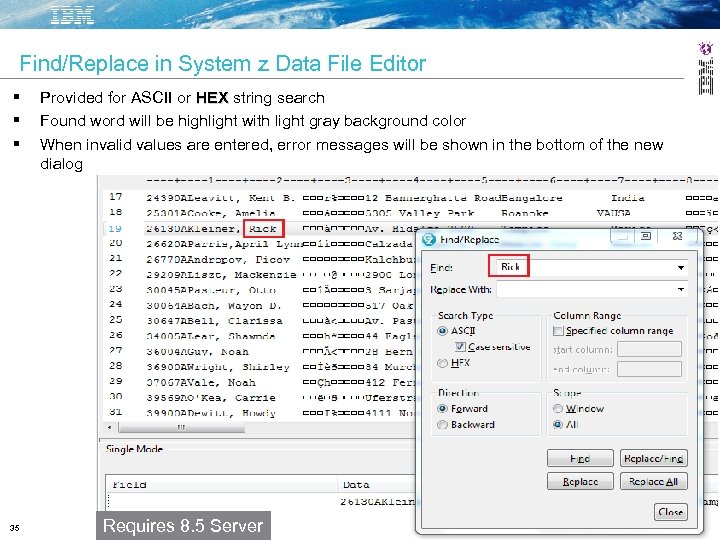This screenshot has height=540, width=720.
Task: Click the Single Mode panel label
Action: (x=134, y=449)
